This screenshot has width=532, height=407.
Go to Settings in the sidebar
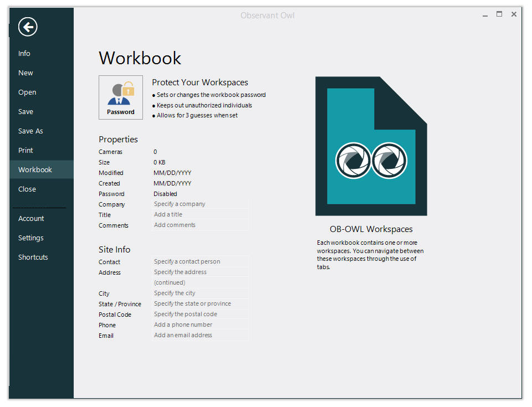[x=31, y=238]
